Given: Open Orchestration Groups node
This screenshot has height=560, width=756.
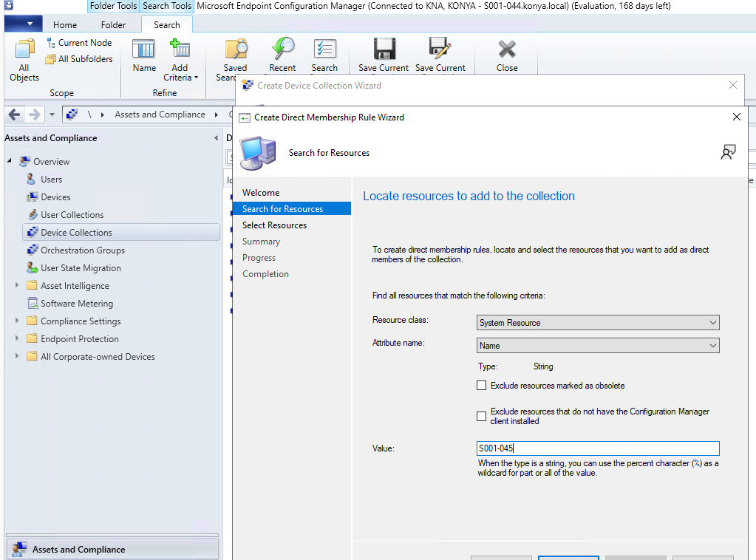Looking at the screenshot, I should 83,250.
